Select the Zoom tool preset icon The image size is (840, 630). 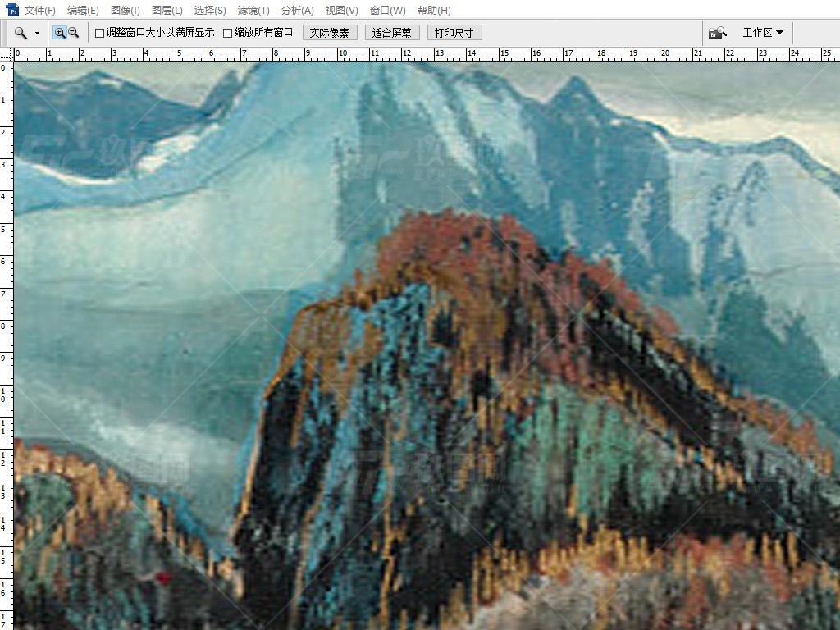point(21,33)
